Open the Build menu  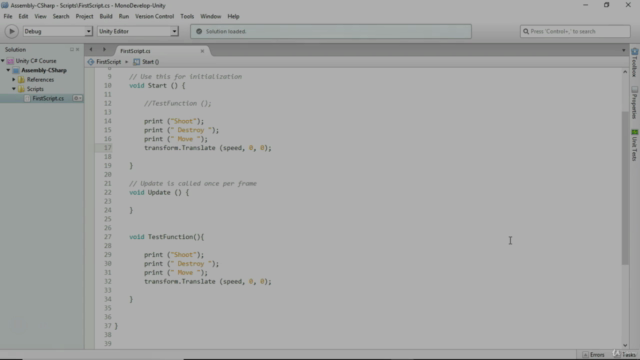tap(106, 16)
